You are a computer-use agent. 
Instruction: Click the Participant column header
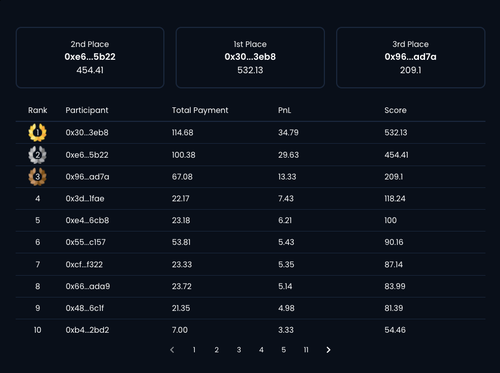click(x=87, y=110)
